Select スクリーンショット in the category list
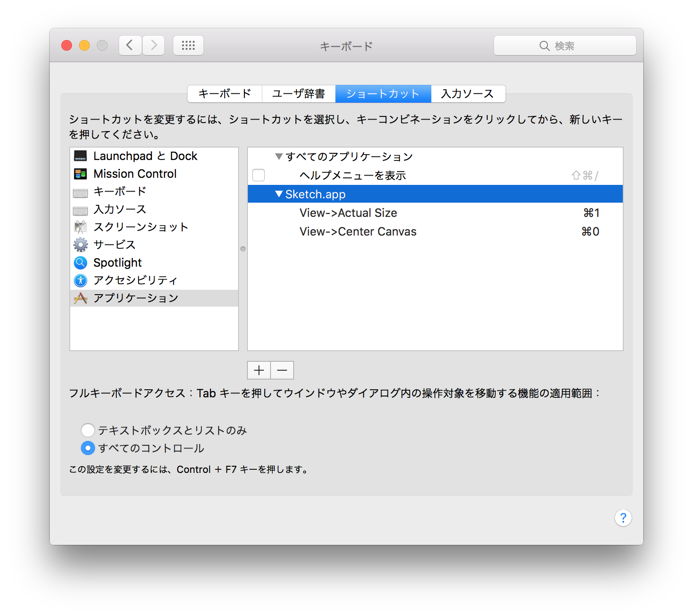The height and width of the screenshot is (616, 693). pyautogui.click(x=154, y=227)
